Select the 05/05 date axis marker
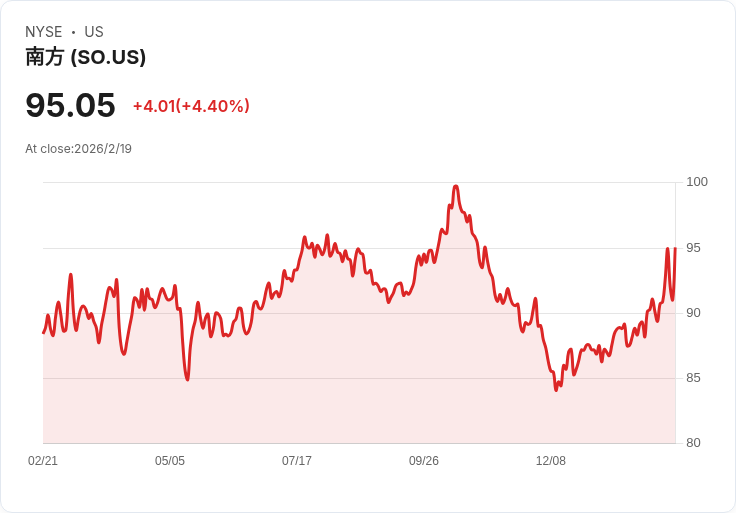This screenshot has height=513, width=736. click(x=170, y=461)
